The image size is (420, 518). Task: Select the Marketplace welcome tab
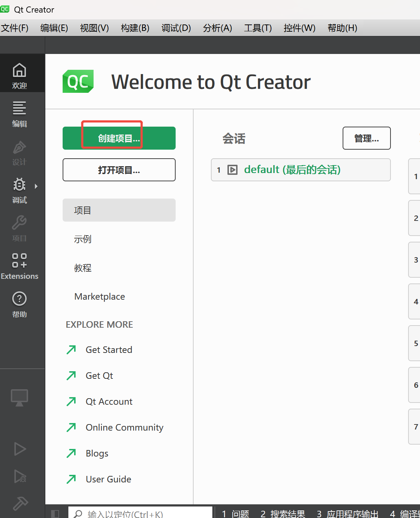[x=119, y=296]
